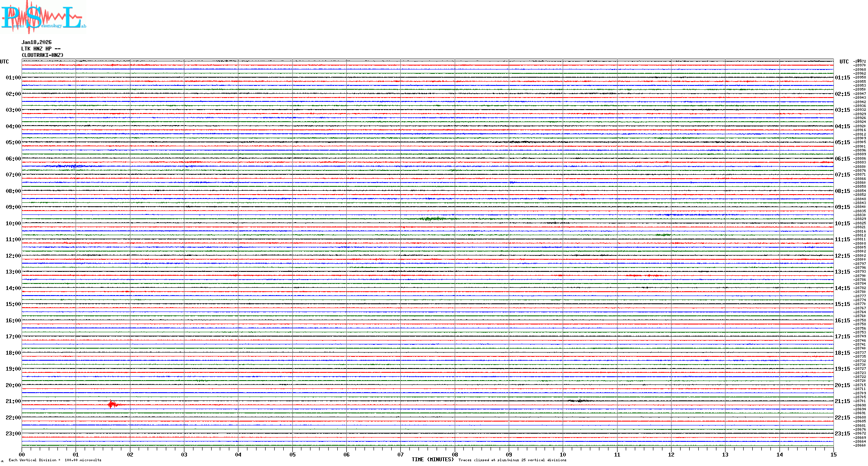This screenshot has width=868, height=466.
Task: Click the 01:00 hour label on left axis
Action: click(x=13, y=78)
